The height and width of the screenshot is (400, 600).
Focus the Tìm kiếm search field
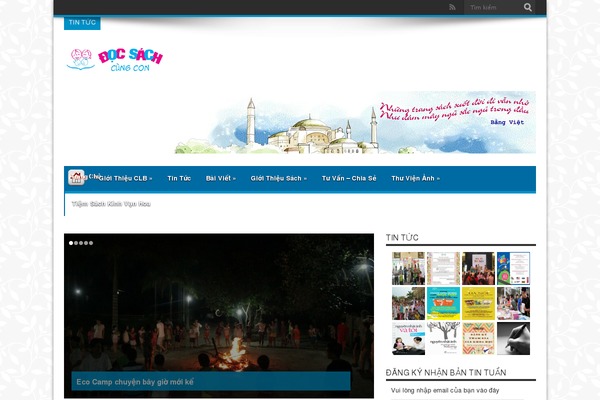click(x=493, y=7)
